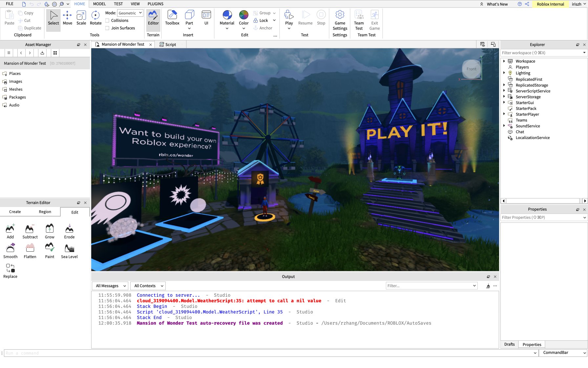Screen dimensions: 588x368
Task: Open the All Messages dropdown
Action: [110, 286]
